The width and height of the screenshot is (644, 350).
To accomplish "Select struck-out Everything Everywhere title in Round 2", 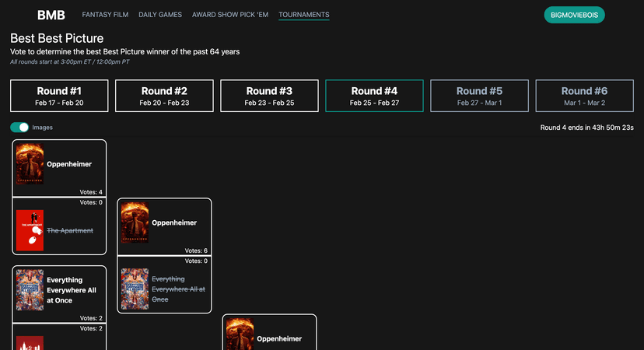I will tap(178, 289).
